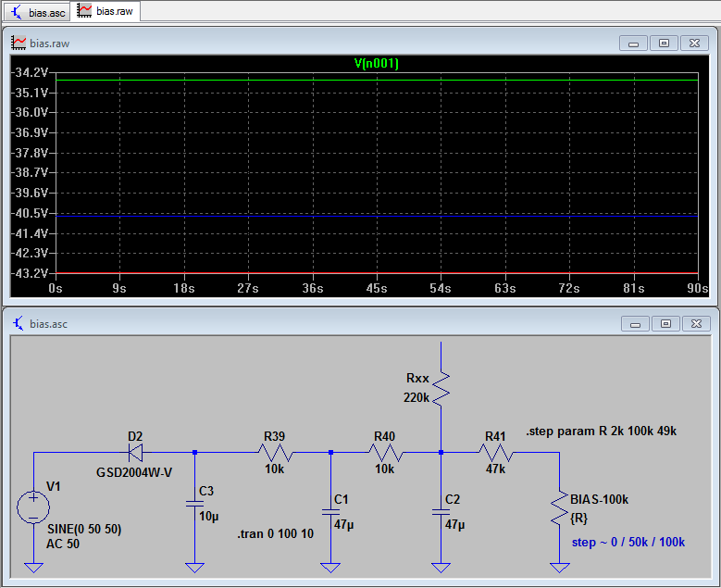Click the D2 diode symbol
Viewport: 721px width, 588px height.
(135, 453)
